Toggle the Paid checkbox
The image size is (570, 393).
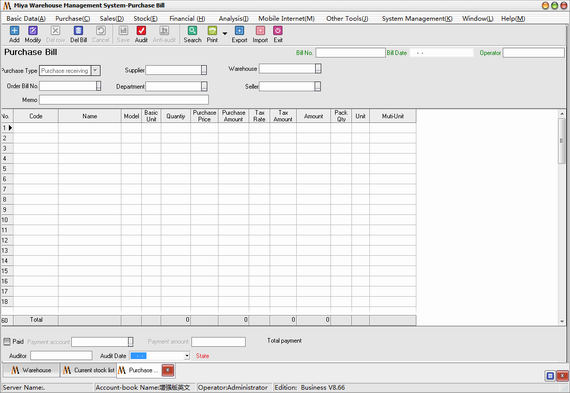point(7,341)
